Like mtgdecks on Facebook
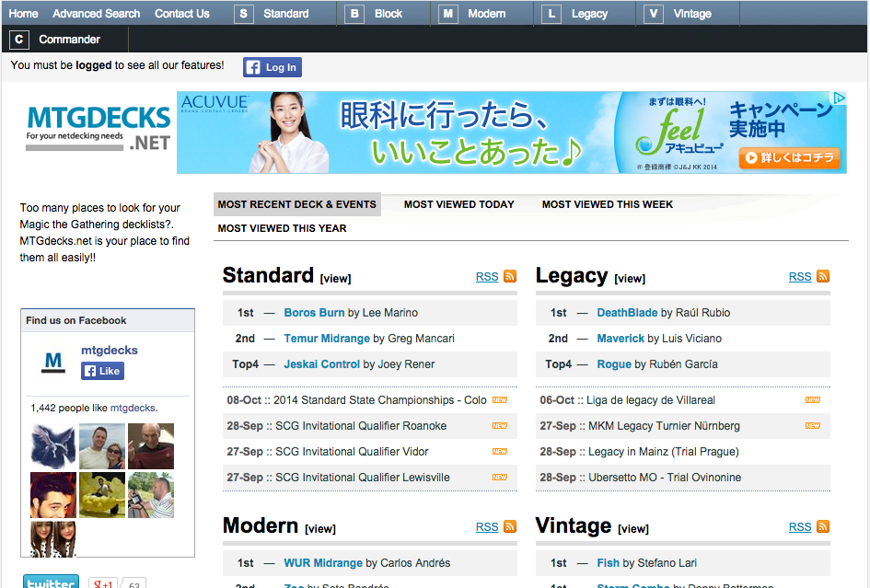870x588 pixels. coord(102,371)
